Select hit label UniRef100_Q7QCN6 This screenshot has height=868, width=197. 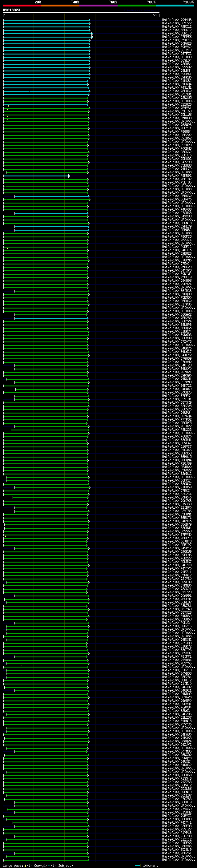(x=177, y=260)
